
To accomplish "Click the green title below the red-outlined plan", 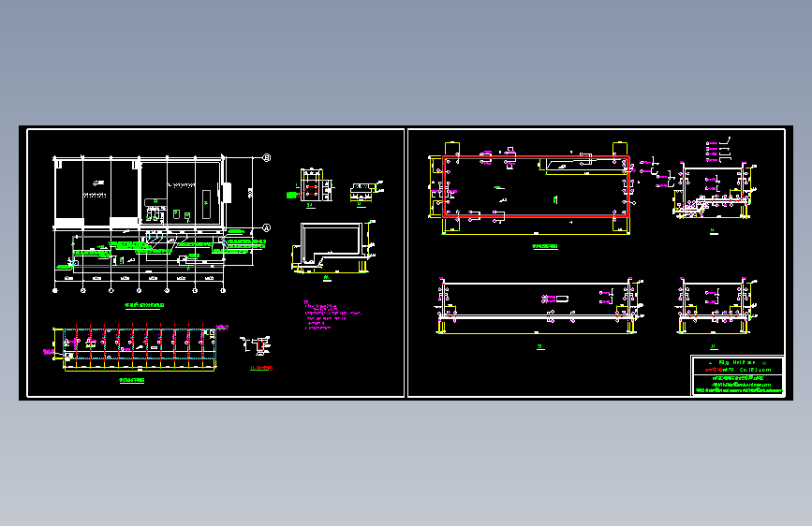I will pos(545,246).
